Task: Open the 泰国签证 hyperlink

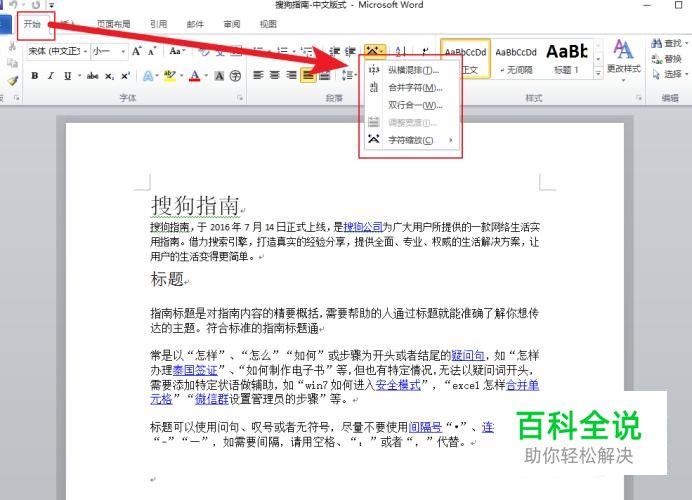Action: (195, 369)
